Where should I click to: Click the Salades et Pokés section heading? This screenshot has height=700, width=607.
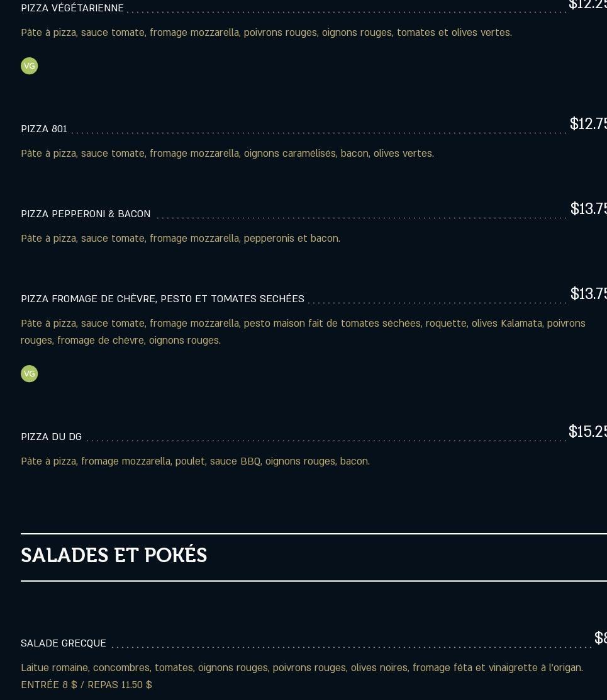(x=114, y=556)
